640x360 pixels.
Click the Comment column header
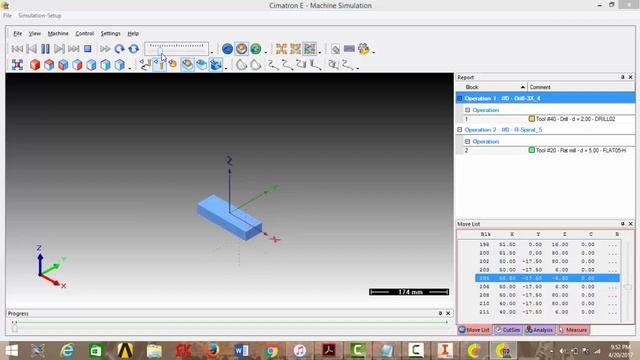click(x=581, y=87)
